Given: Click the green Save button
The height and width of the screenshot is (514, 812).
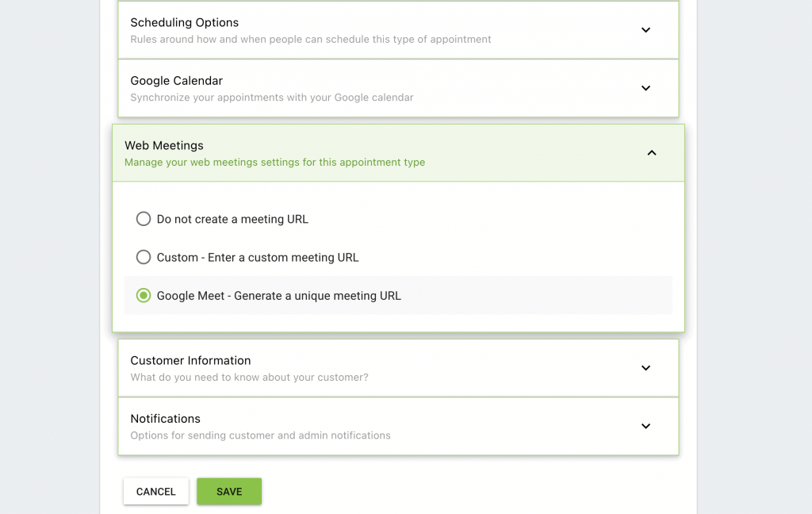Looking at the screenshot, I should tap(229, 491).
